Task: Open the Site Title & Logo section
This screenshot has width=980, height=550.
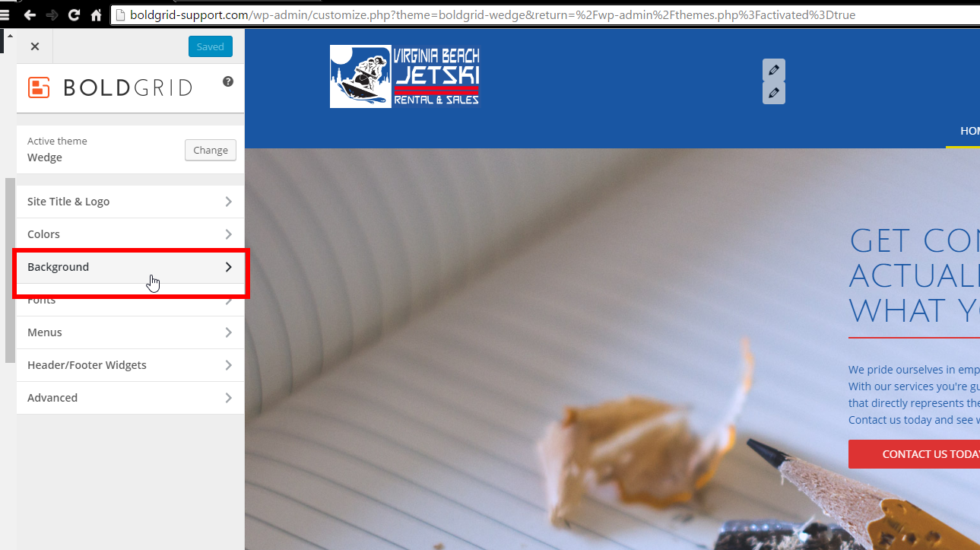Action: click(x=131, y=202)
